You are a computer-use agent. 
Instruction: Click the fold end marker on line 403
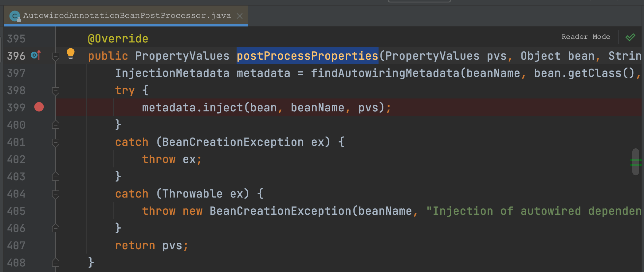(56, 176)
